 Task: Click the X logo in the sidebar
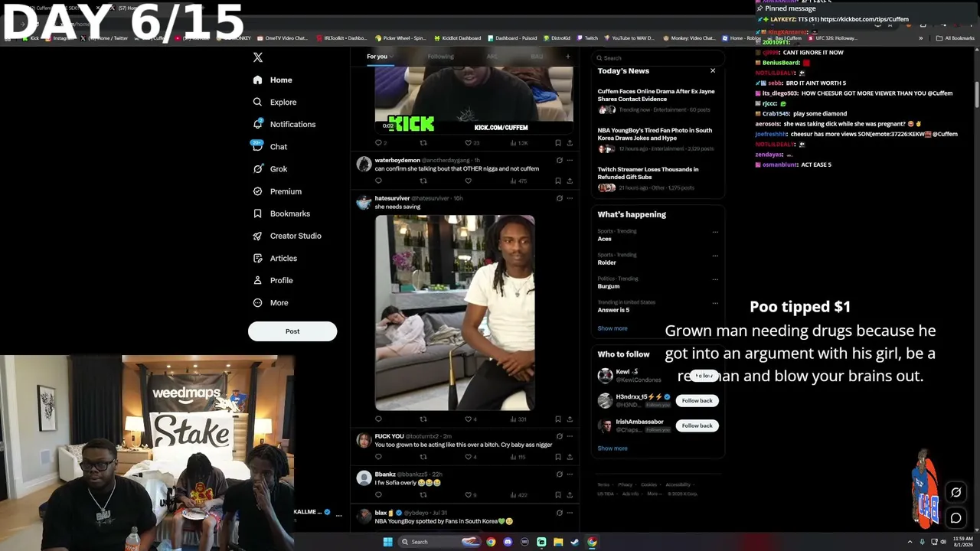click(258, 57)
